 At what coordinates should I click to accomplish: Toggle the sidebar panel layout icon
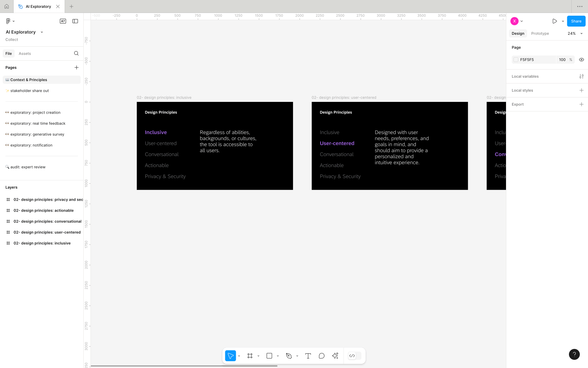click(75, 21)
